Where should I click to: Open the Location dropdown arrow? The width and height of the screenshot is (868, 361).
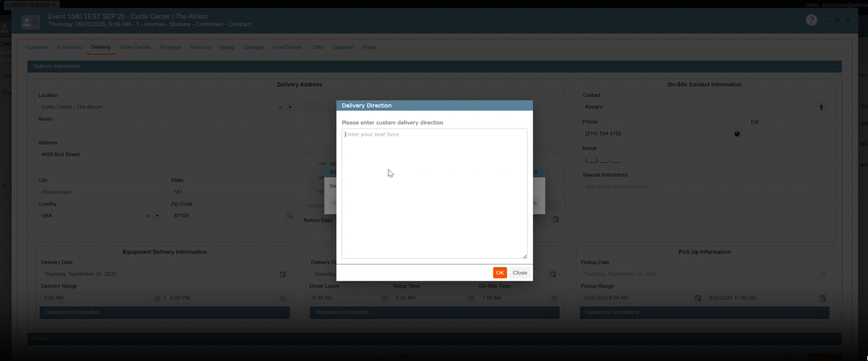pos(290,108)
